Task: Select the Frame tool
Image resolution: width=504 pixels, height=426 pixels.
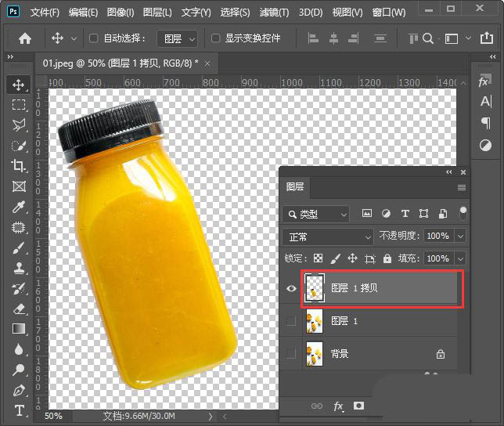Action: pos(19,186)
